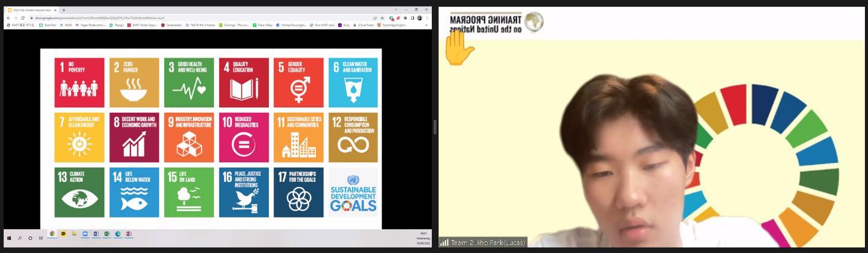Open the Kaist Mail bookmark
The height and width of the screenshot is (253, 868).
pos(48,25)
